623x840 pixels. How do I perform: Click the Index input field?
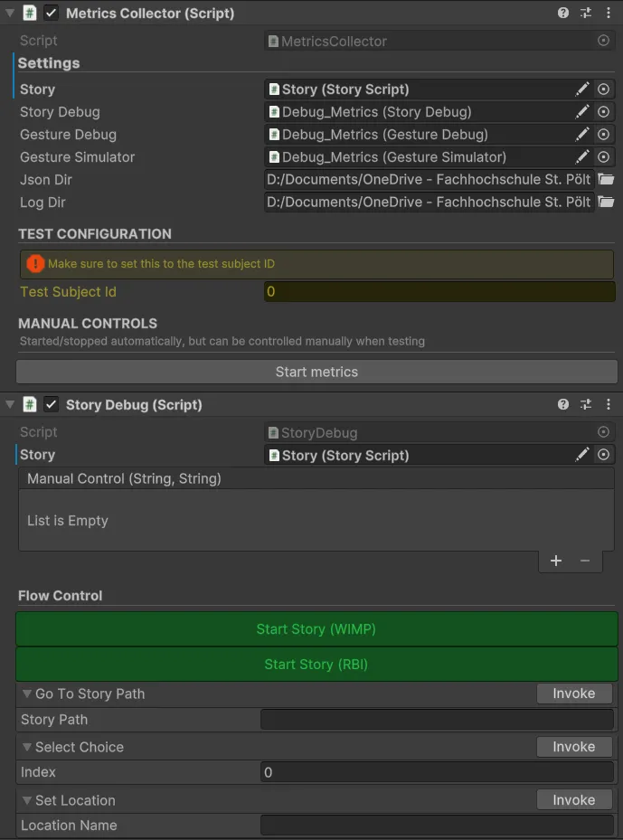click(437, 772)
